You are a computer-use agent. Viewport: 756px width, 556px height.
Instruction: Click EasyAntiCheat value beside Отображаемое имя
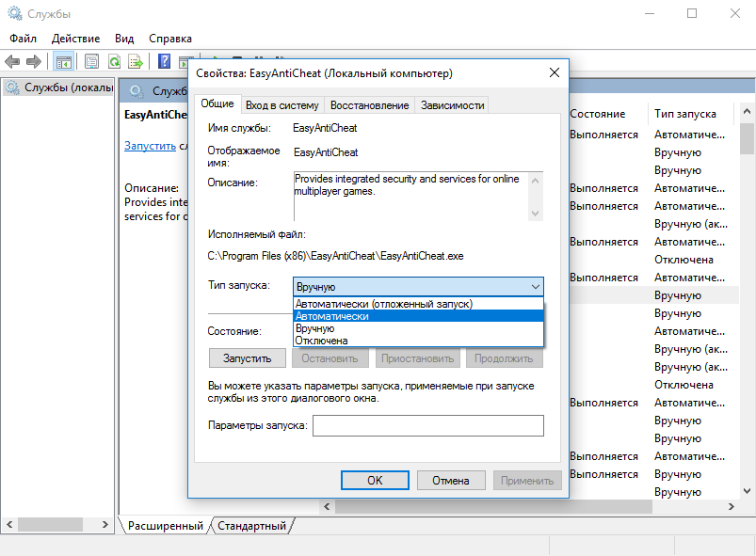(326, 152)
